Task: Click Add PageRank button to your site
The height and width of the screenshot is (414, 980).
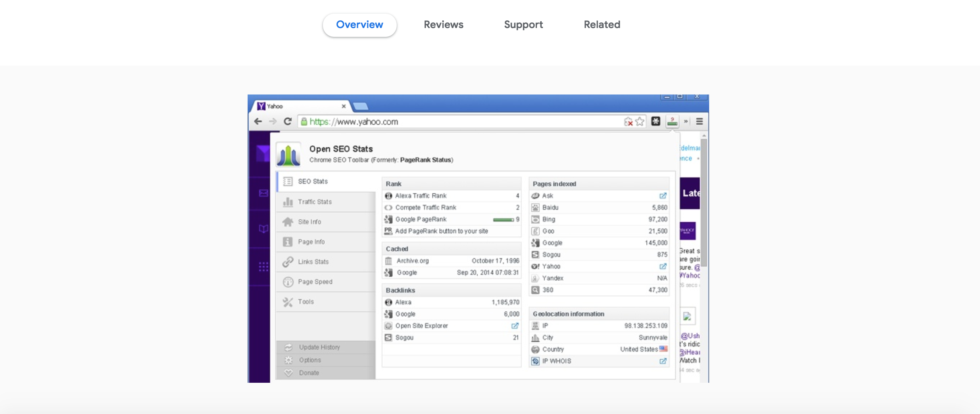Action: click(442, 231)
